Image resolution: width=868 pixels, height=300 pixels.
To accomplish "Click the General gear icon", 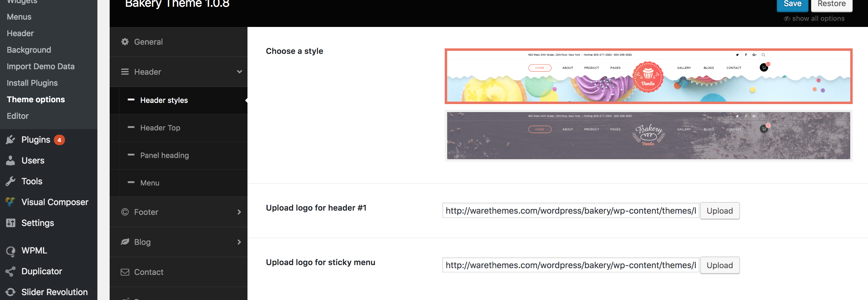I will 125,42.
